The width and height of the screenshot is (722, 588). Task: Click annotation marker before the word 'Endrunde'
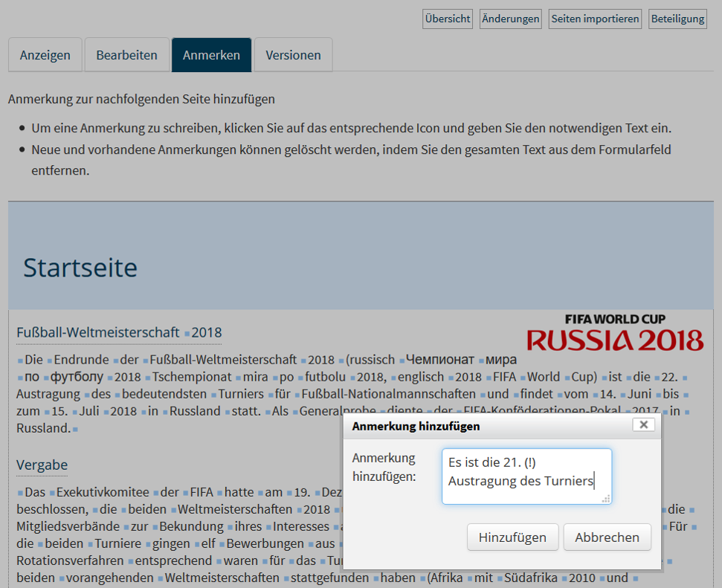49,361
